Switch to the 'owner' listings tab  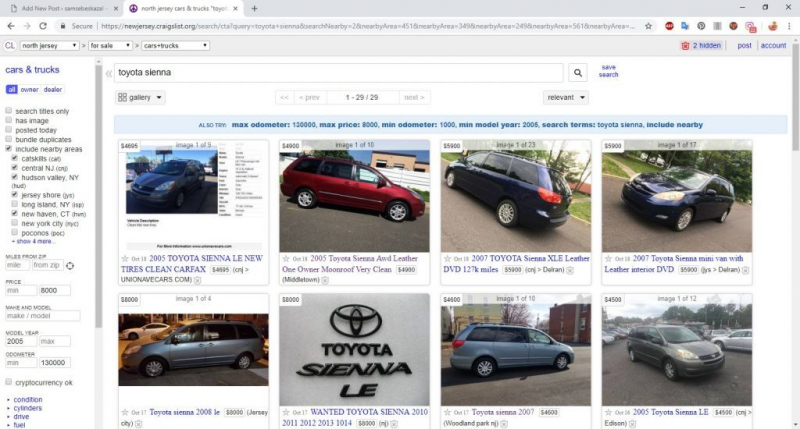29,90
